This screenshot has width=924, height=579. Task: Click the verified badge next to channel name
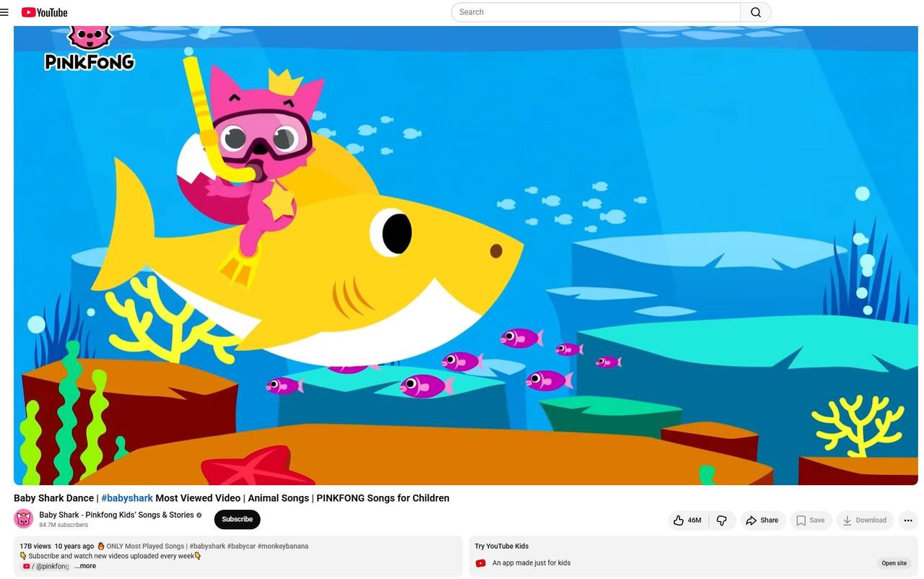tap(199, 515)
